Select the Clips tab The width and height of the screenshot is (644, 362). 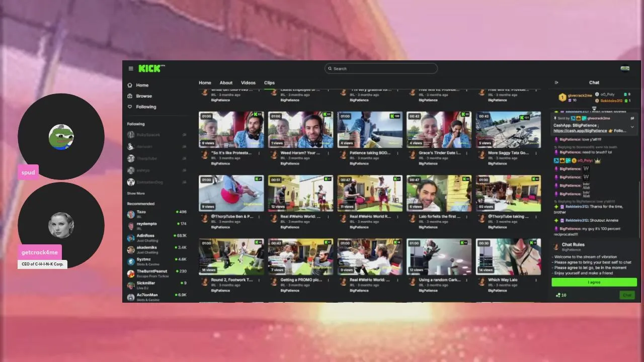[x=269, y=83]
